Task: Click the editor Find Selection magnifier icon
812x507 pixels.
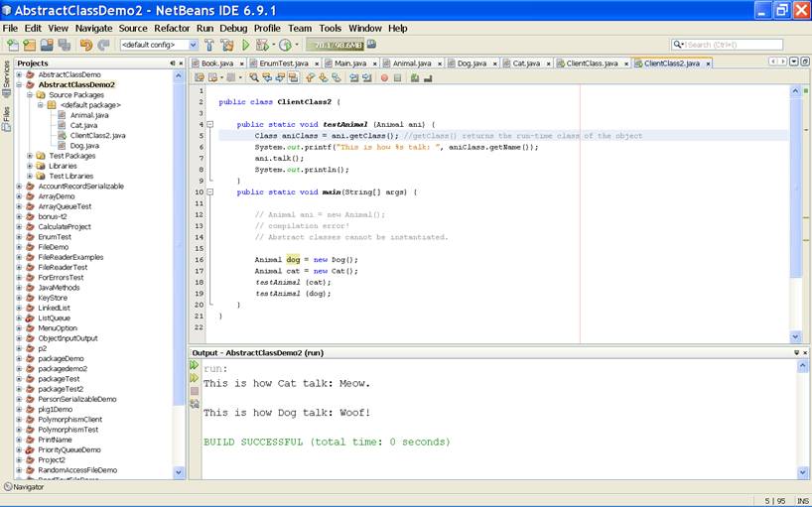Action: click(254, 77)
